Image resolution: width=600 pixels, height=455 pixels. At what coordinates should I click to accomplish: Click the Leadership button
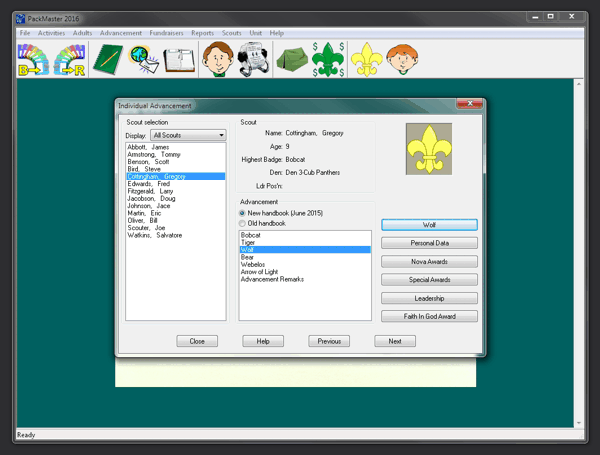coord(429,298)
